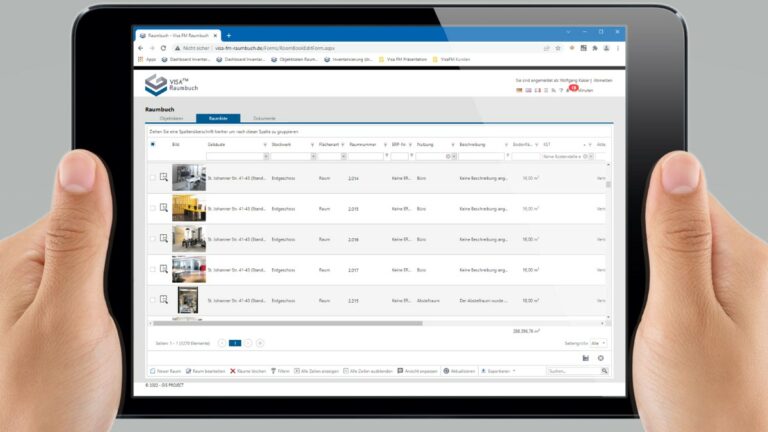Click the German flag language icon
Image resolution: width=768 pixels, height=432 pixels.
pos(519,90)
